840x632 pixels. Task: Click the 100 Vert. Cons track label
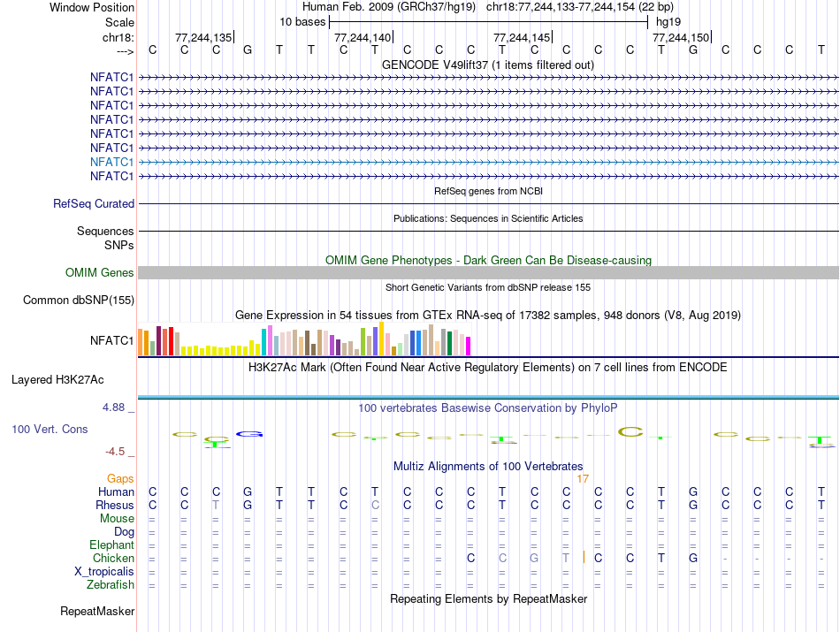(50, 429)
